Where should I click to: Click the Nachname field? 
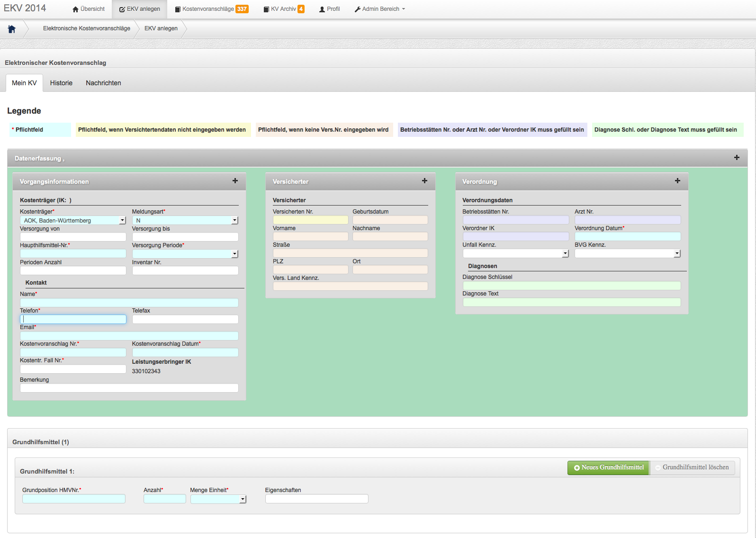click(x=390, y=236)
